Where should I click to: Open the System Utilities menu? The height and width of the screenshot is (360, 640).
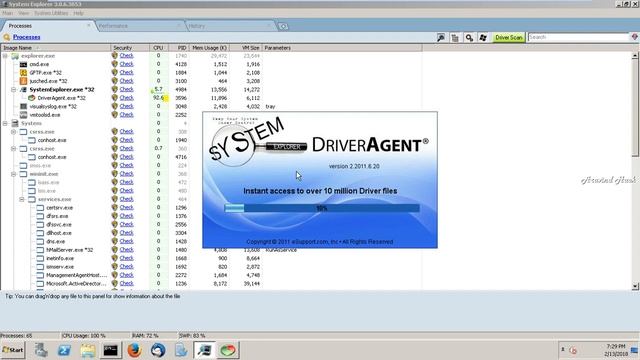[51, 13]
